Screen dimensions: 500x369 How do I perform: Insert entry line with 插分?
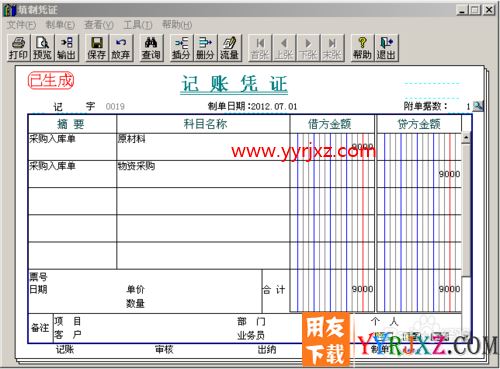[181, 48]
